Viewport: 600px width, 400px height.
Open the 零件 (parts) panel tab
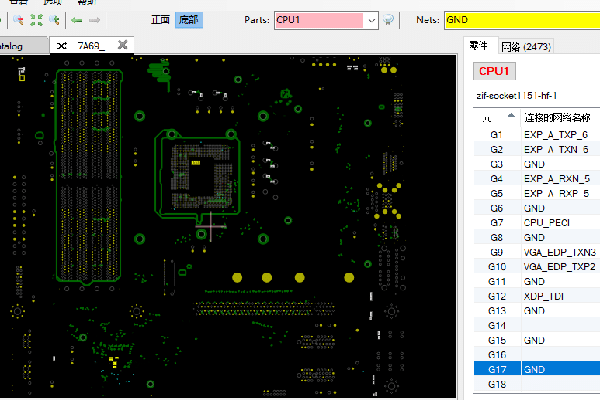click(479, 46)
